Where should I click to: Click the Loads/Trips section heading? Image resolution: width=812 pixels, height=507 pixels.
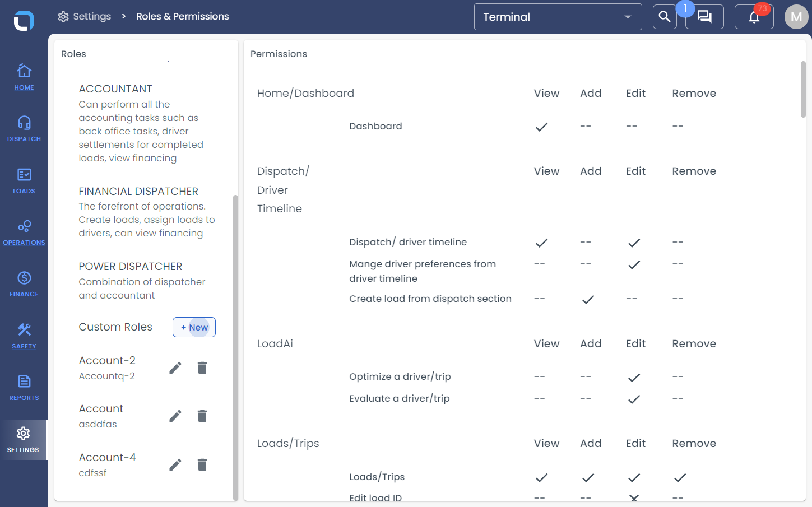coord(288,443)
